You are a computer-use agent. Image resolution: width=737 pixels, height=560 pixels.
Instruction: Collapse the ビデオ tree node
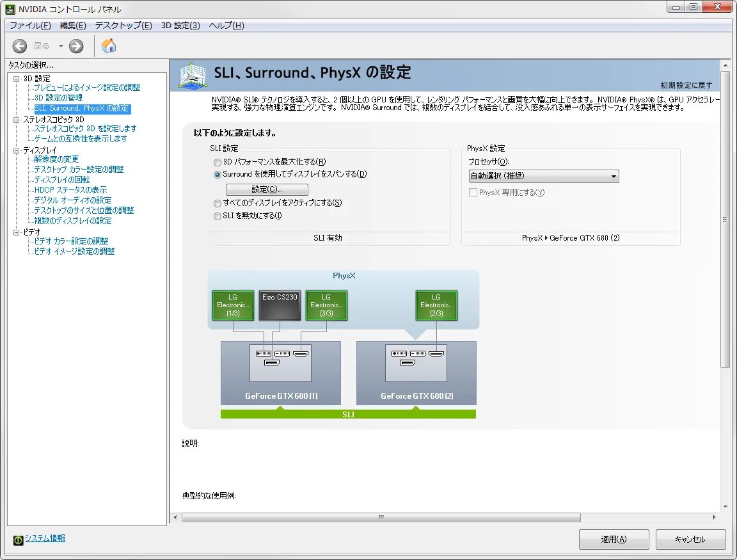tap(17, 232)
